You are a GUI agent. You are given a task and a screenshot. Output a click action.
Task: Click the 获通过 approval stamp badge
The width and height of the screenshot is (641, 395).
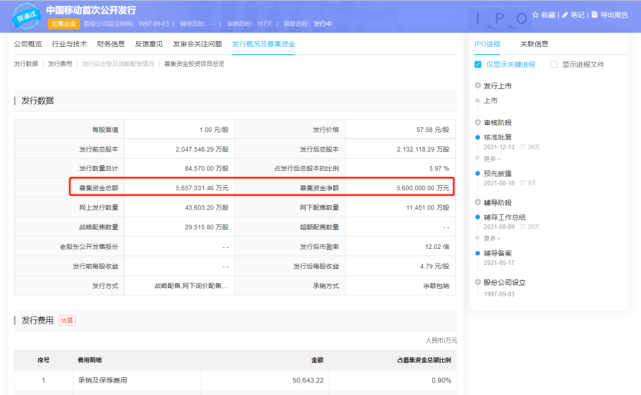point(26,16)
